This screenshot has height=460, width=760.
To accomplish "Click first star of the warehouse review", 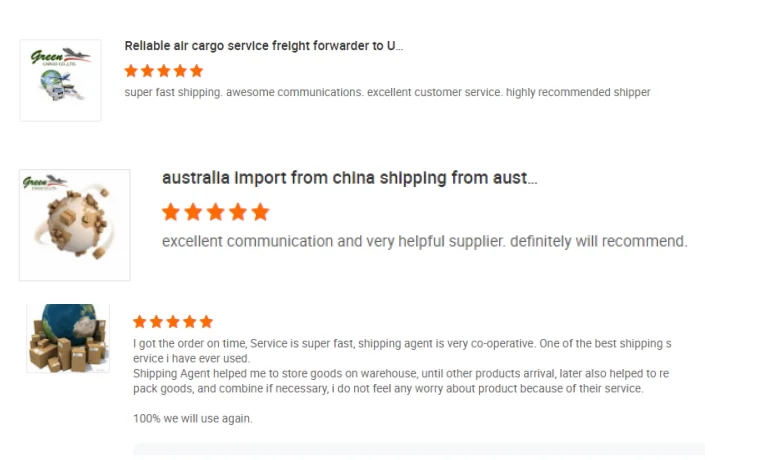I will (140, 322).
